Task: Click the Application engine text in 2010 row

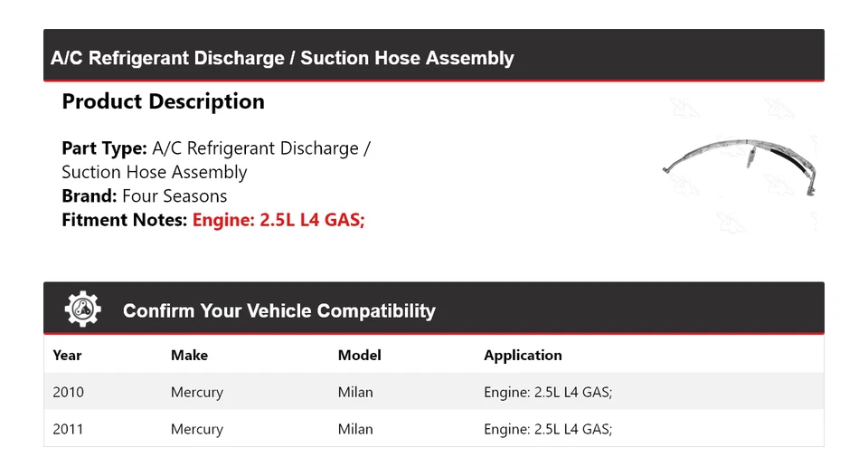Action: [x=548, y=393]
